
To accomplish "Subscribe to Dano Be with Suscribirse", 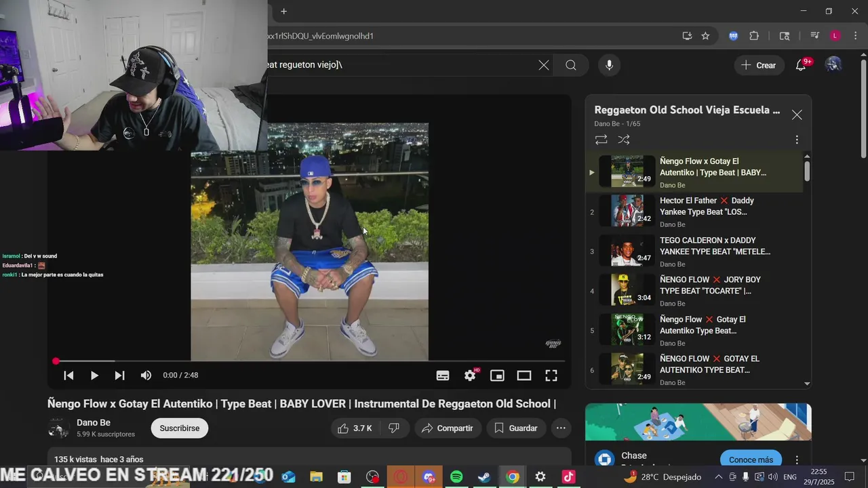I will coord(180,428).
